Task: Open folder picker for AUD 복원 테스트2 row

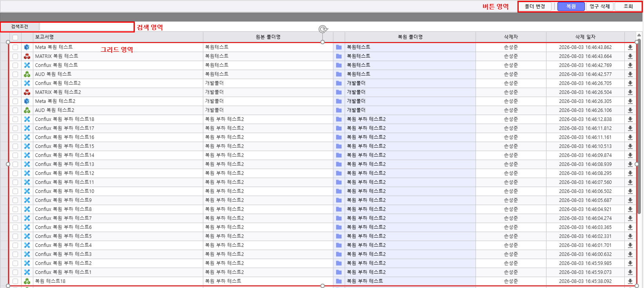Action: tap(339, 110)
